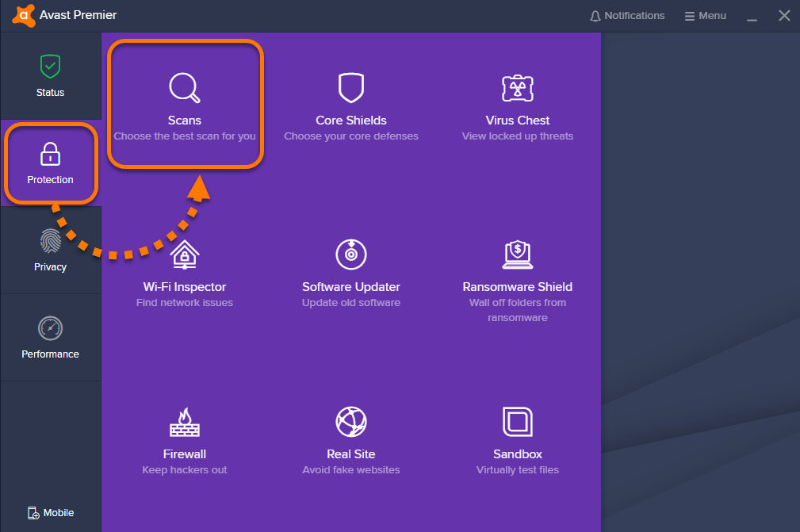Click 'View locked up threats' text
The width and height of the screenshot is (800, 532).
[518, 136]
